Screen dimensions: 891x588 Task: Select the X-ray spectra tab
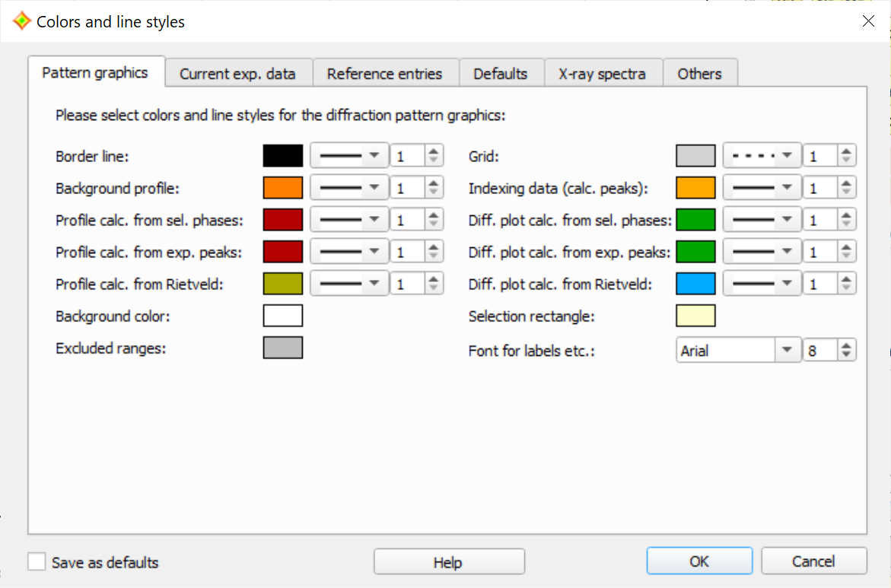[602, 74]
